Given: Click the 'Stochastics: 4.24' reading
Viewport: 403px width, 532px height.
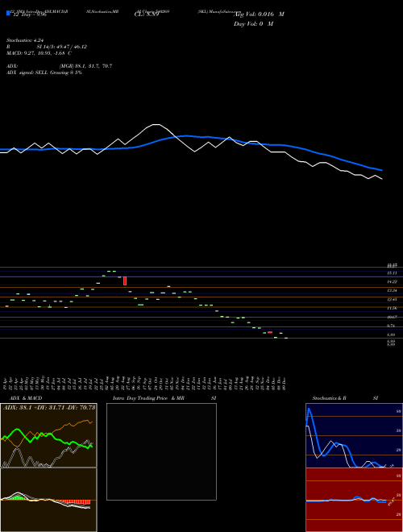Looking at the screenshot, I should (x=25, y=40).
